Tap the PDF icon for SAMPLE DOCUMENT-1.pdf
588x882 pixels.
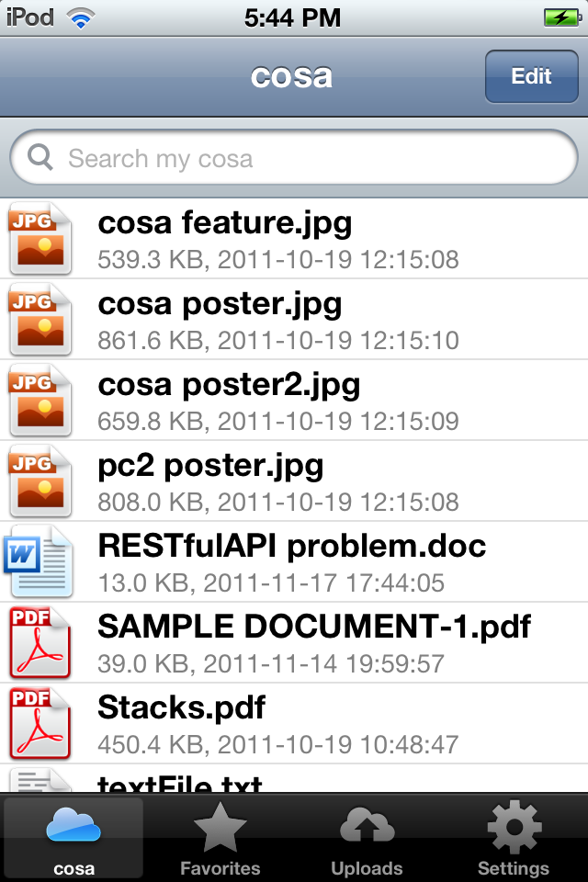(40, 642)
